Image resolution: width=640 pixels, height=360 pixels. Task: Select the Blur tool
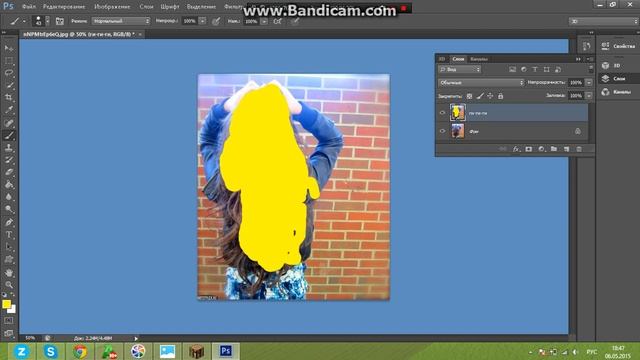pos(9,197)
